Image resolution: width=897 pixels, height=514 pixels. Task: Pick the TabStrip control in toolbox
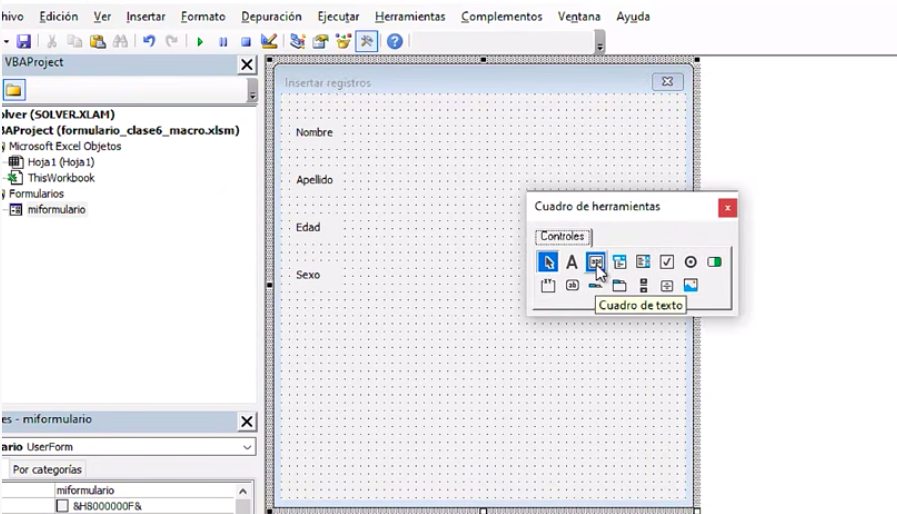[x=596, y=285]
